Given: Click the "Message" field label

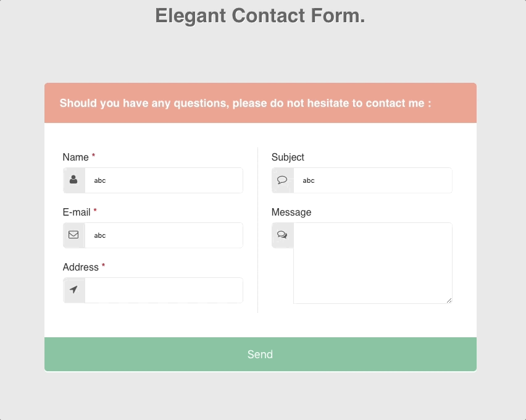Looking at the screenshot, I should click(291, 212).
